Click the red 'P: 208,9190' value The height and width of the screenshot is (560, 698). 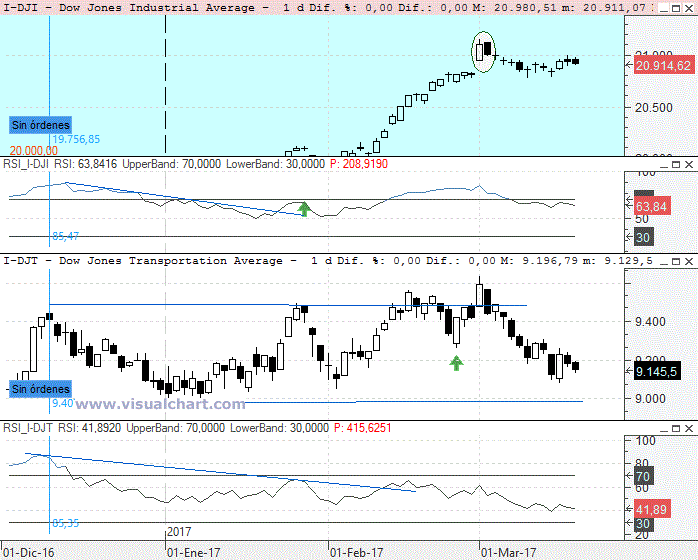359,164
